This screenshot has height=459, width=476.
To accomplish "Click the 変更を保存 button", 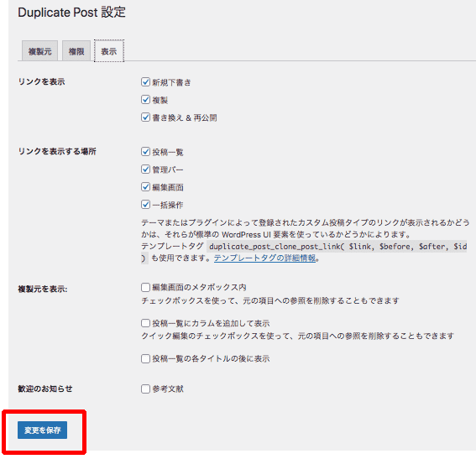I will [x=42, y=430].
